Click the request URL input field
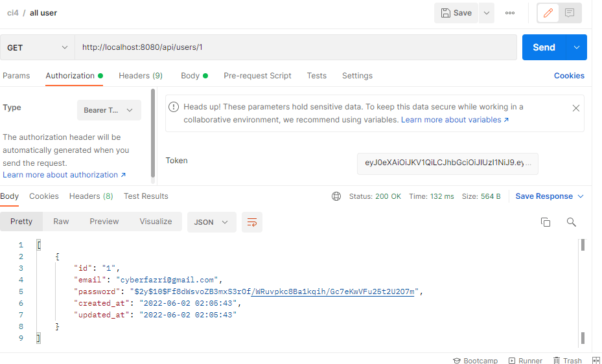602x364 pixels. point(295,47)
